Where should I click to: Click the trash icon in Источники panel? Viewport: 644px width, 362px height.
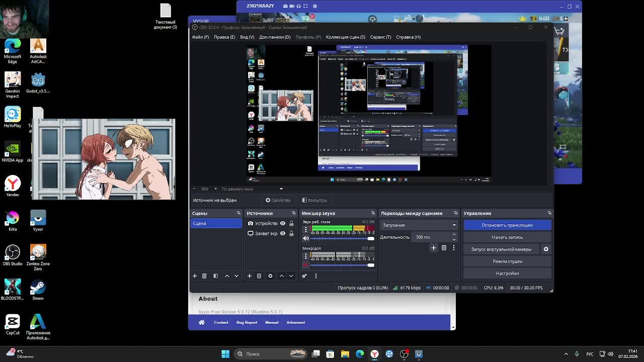259,276
